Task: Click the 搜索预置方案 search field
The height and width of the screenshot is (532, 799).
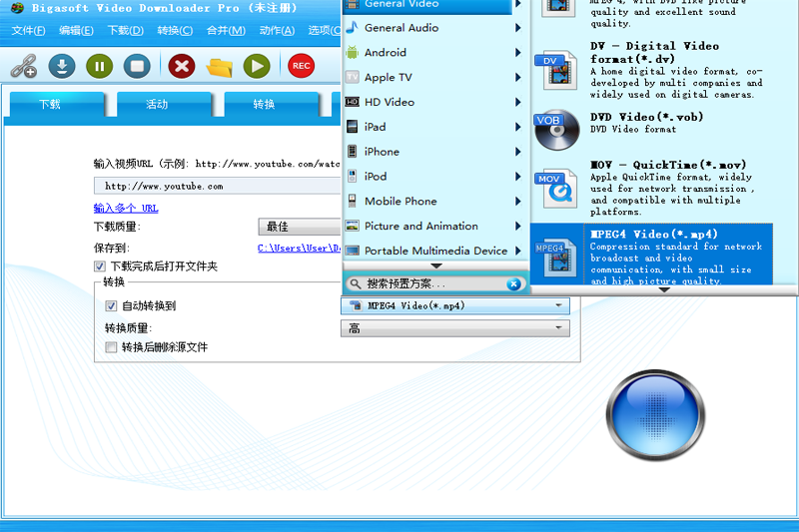Action: 434,284
